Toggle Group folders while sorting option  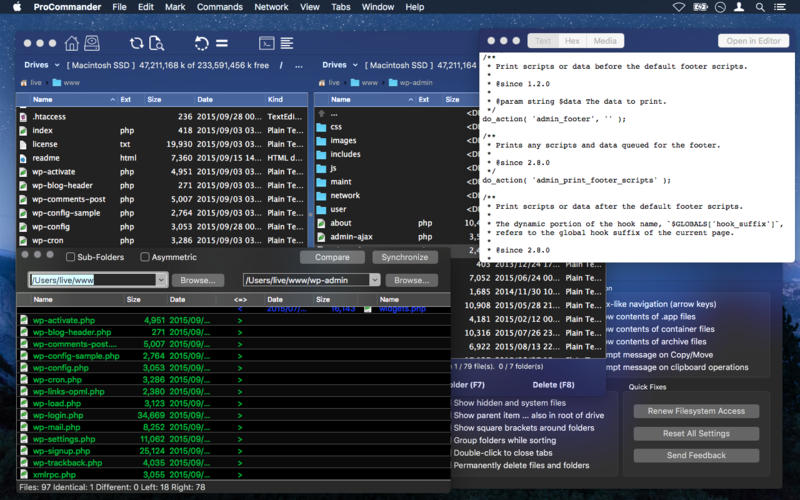click(x=505, y=440)
